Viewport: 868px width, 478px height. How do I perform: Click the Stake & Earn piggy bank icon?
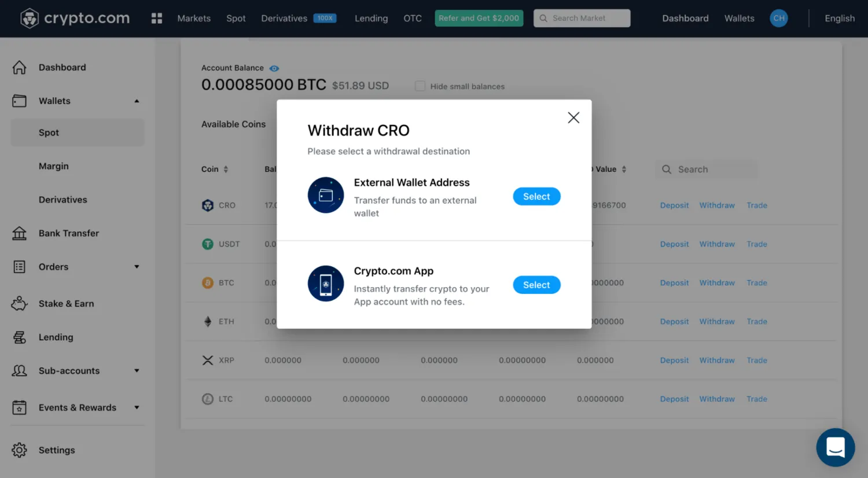pos(20,304)
